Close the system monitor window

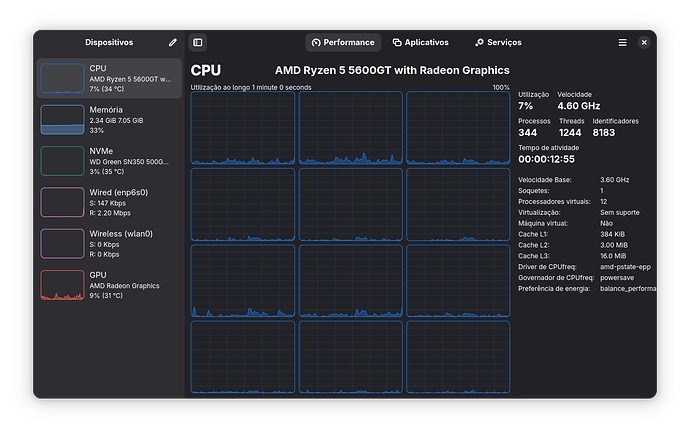pyautogui.click(x=645, y=43)
